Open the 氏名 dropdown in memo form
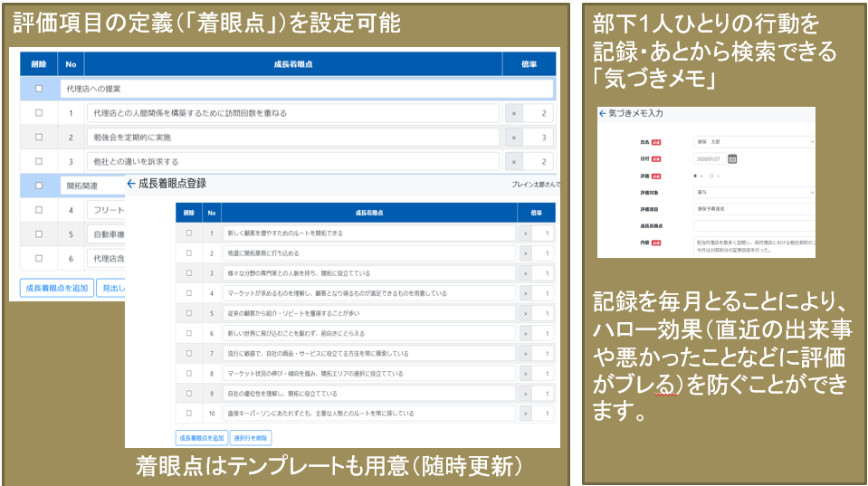Screen dimensions: 868x486 pos(753,142)
